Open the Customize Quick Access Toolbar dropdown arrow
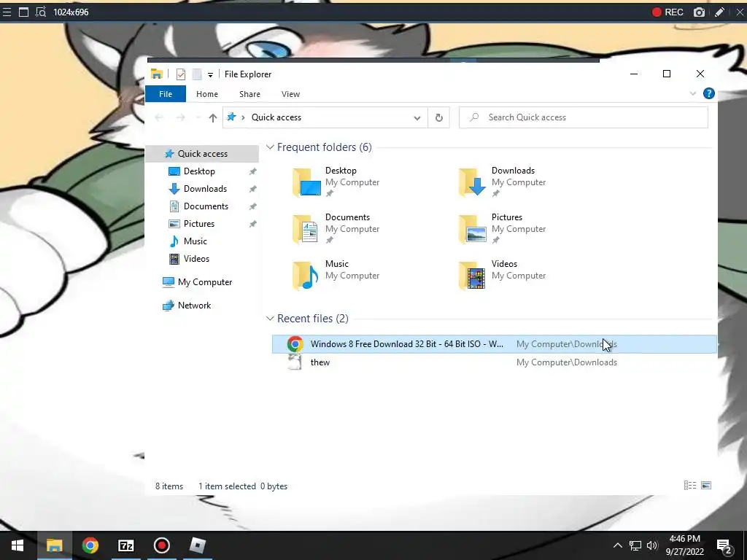The width and height of the screenshot is (747, 560). 210,75
